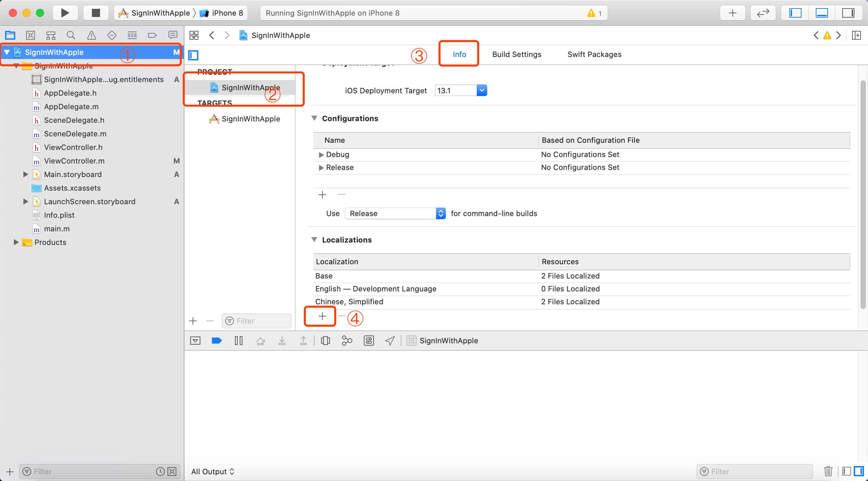This screenshot has height=481, width=868.
Task: Toggle breakpoints activation
Action: [x=217, y=341]
